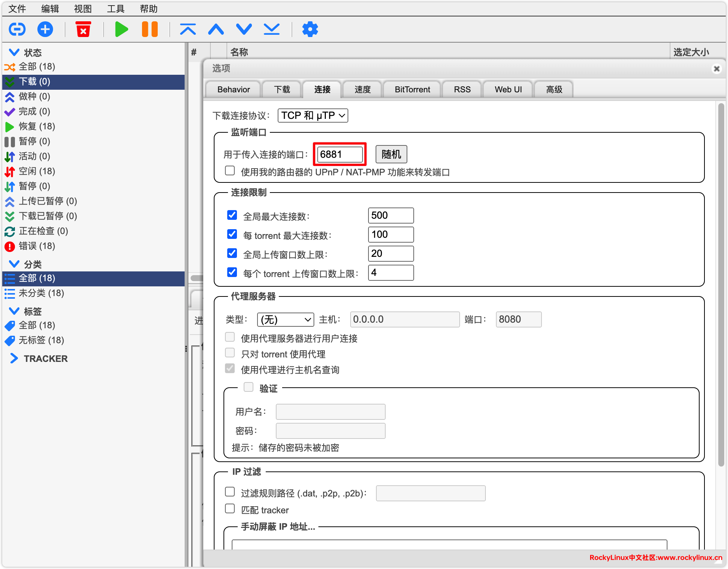Image resolution: width=728 pixels, height=569 pixels.
Task: Open the proxy type (无) dropdown
Action: (x=286, y=320)
